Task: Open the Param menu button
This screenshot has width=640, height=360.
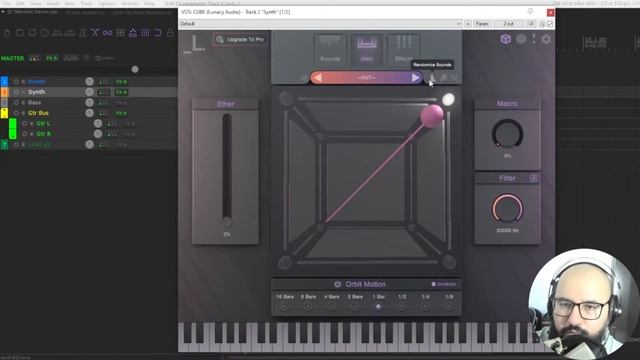Action: pyautogui.click(x=482, y=24)
